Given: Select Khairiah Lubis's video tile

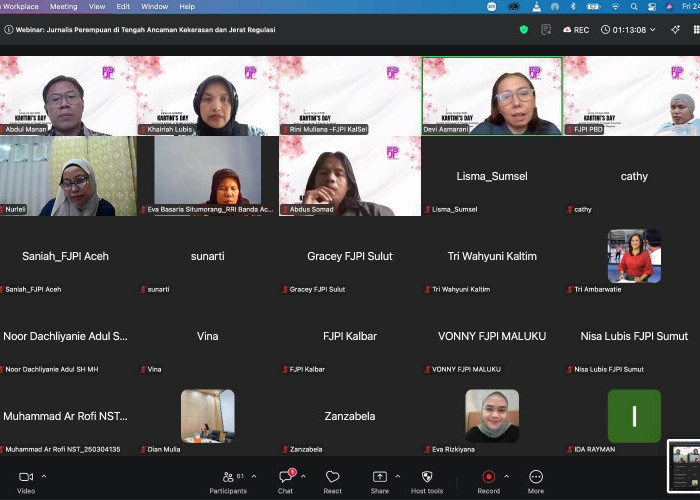Looking at the screenshot, I should (x=208, y=96).
